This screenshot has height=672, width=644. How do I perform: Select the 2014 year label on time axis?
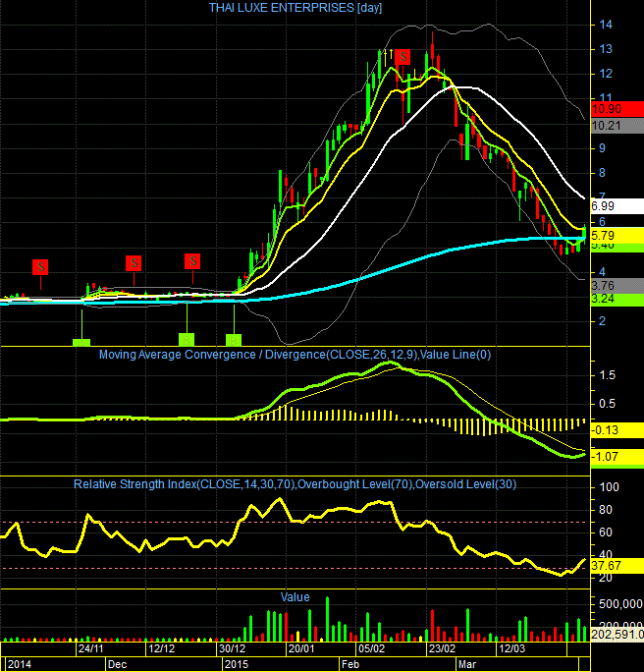[20, 664]
